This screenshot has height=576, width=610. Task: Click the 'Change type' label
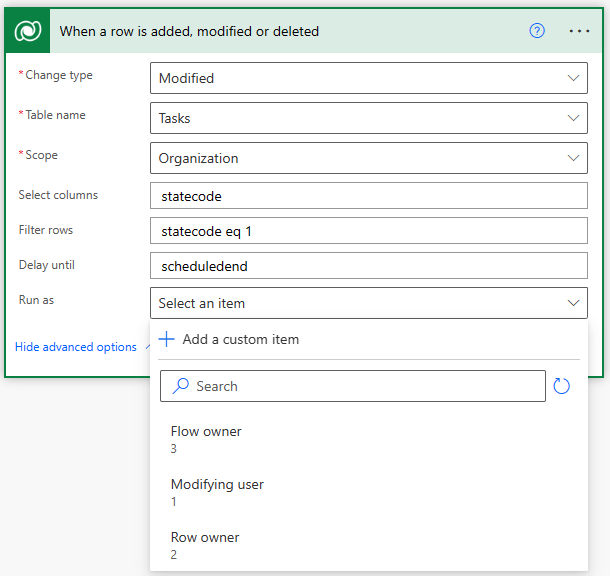click(59, 75)
